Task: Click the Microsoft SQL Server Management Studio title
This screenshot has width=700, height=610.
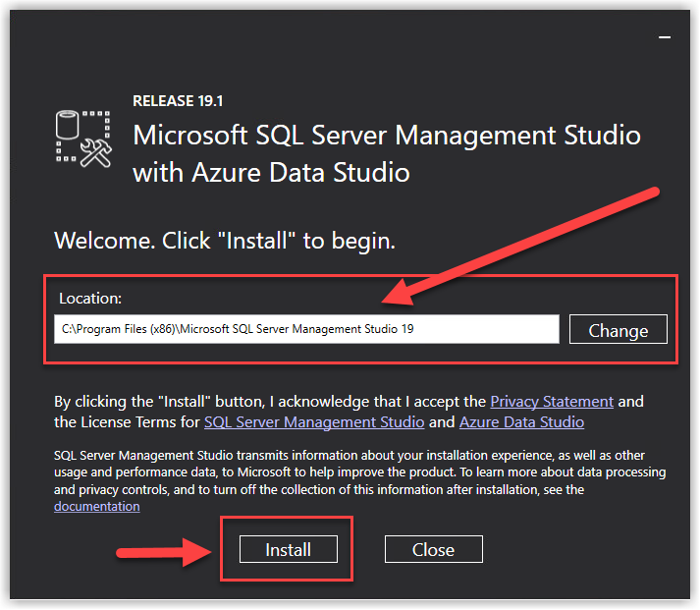Action: (387, 153)
